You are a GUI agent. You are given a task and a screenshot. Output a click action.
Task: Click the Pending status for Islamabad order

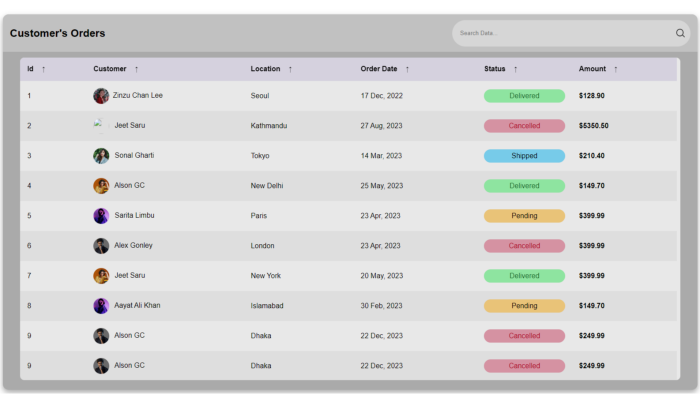[524, 306]
